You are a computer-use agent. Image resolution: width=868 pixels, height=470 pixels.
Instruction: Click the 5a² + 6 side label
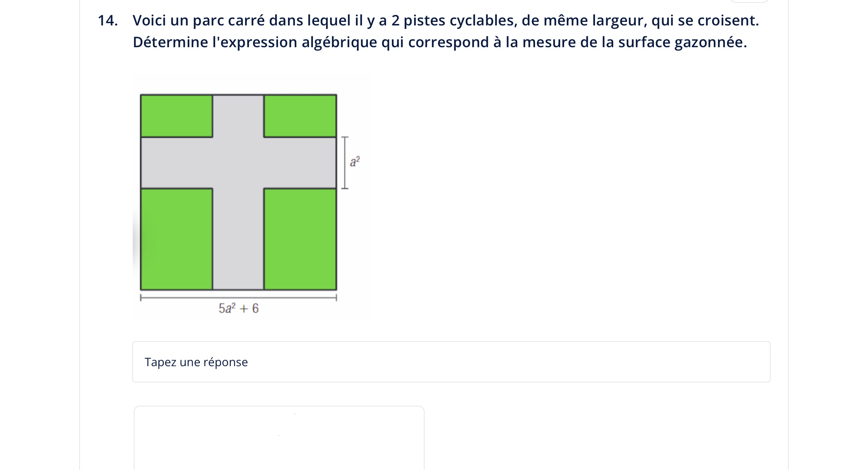click(238, 308)
